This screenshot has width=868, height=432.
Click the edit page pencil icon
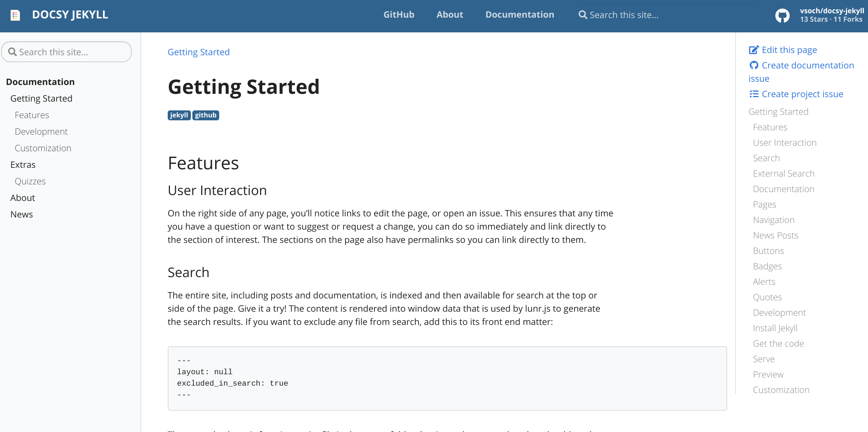click(754, 50)
